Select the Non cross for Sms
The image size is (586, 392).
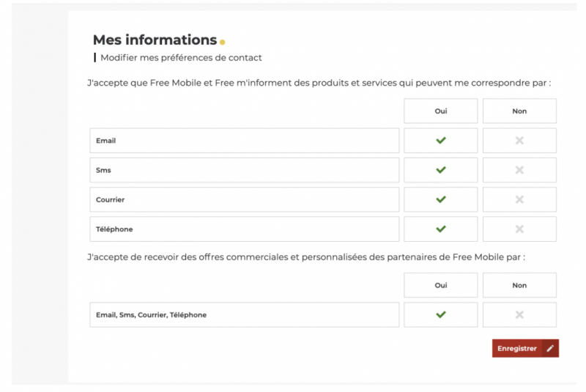519,170
